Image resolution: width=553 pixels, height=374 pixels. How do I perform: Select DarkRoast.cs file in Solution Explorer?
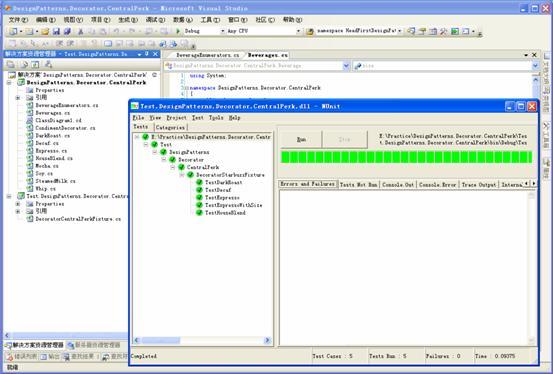[53, 135]
